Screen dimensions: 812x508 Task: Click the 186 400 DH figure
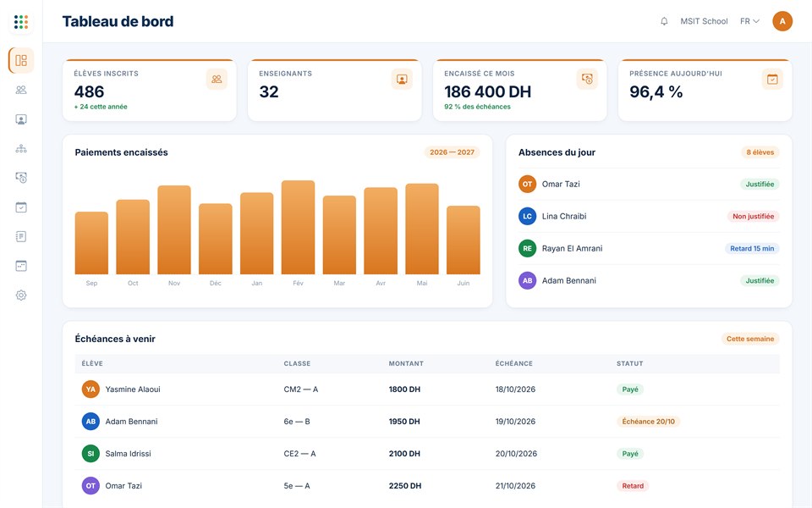(488, 91)
